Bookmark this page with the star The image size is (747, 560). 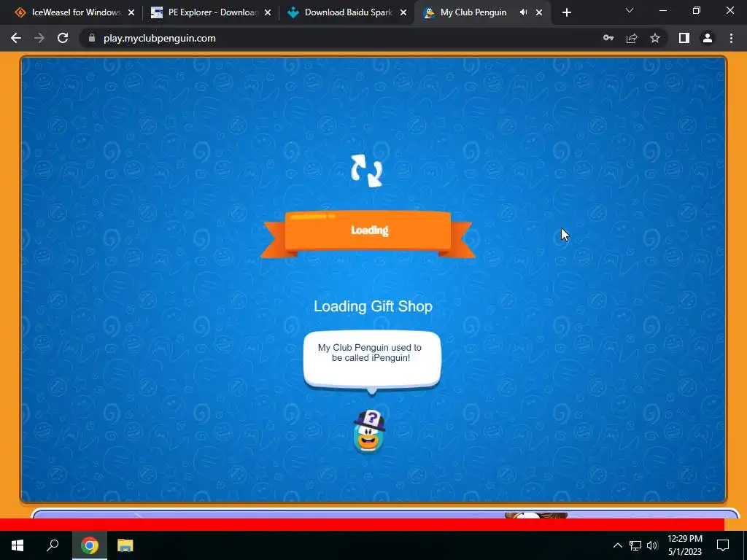(655, 38)
